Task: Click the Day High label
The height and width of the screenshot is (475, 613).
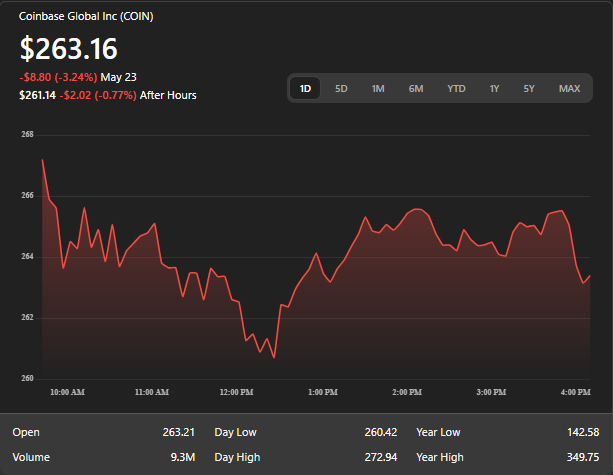Action: coord(237,457)
